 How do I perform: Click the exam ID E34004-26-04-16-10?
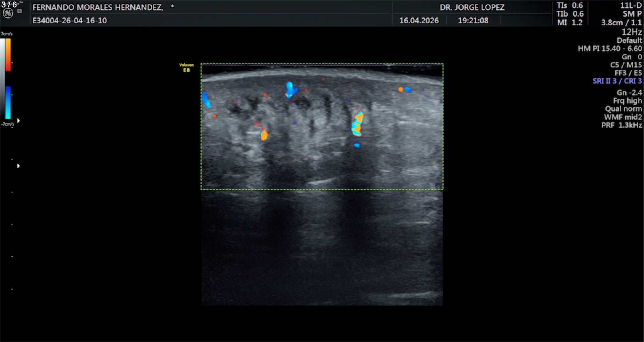click(69, 21)
